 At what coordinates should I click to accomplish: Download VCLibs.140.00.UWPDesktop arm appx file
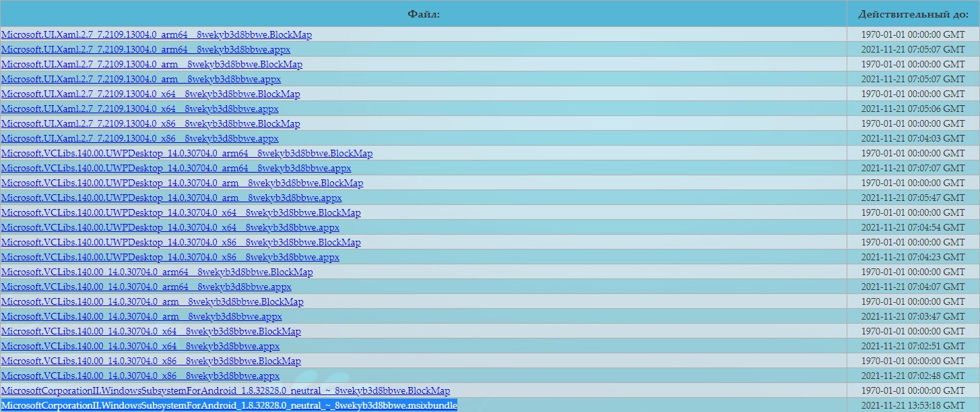(x=172, y=198)
